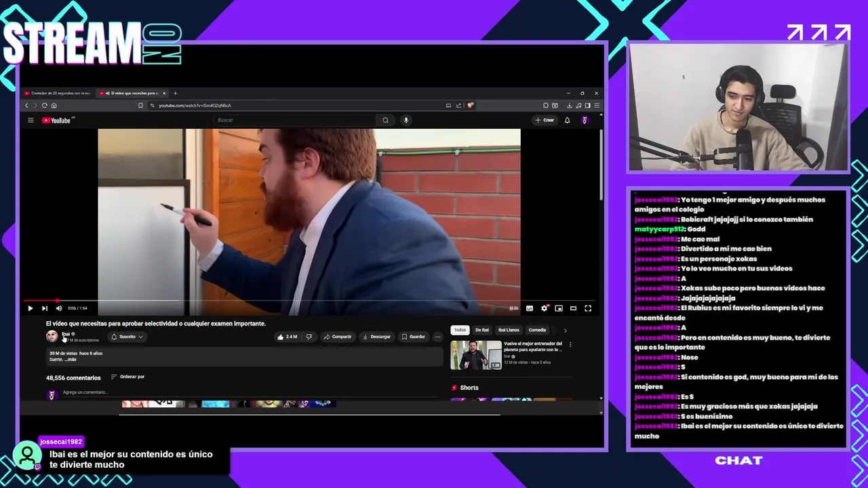Like the video with 2.4 M thumbs up
Viewport: 868px width, 488px height.
pyautogui.click(x=287, y=337)
